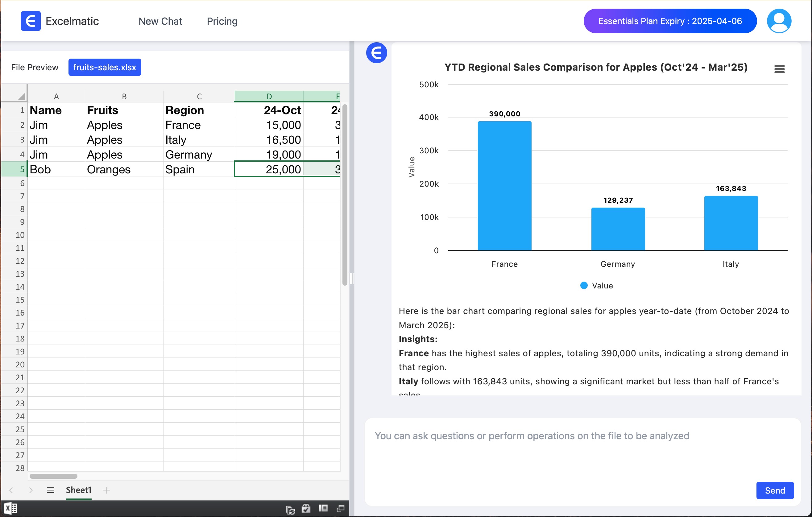The height and width of the screenshot is (517, 812).
Task: Click the horizontal scrollbar of spreadsheet
Action: click(53, 476)
